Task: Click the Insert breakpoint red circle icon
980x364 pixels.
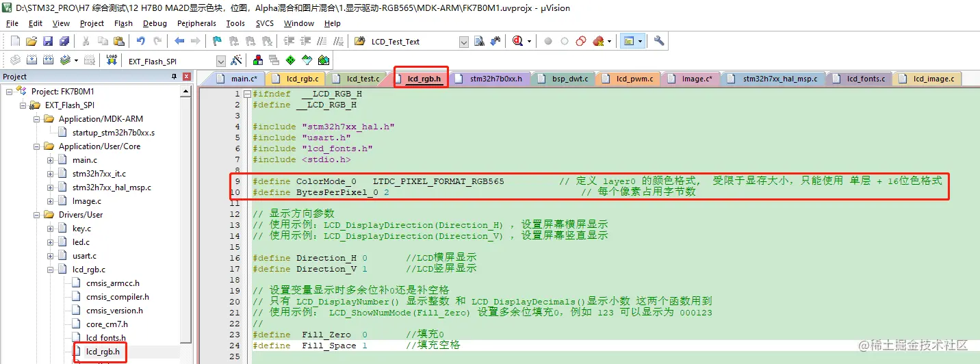Action: pyautogui.click(x=548, y=41)
